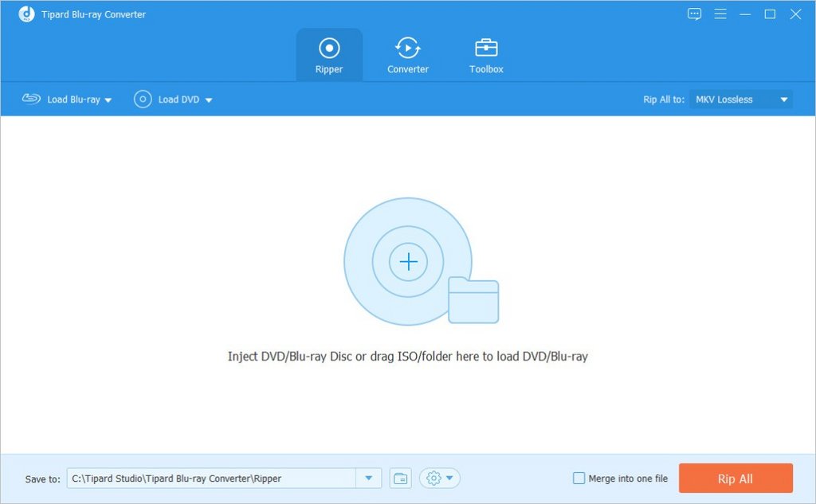Open the output folder icon
Image resolution: width=816 pixels, height=504 pixels.
[x=400, y=478]
